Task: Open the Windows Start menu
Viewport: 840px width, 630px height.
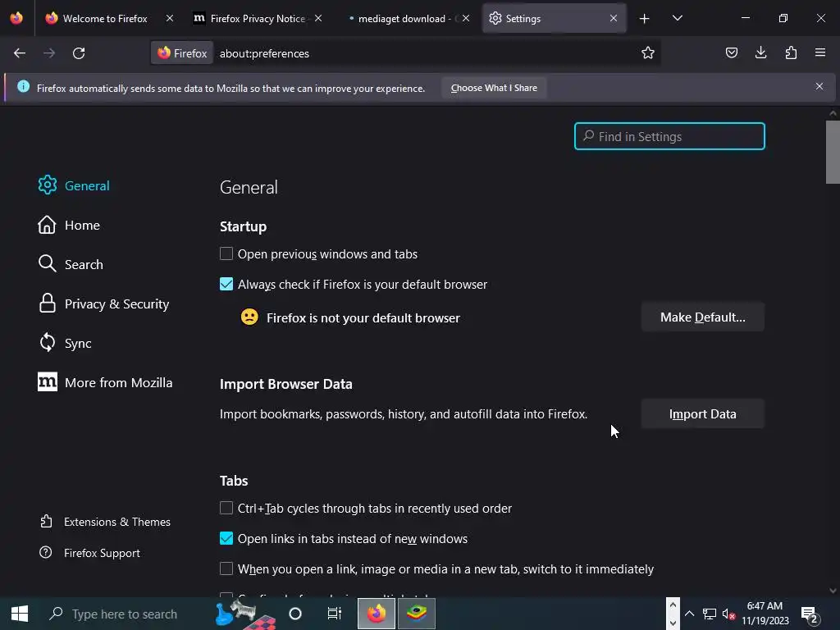Action: [x=20, y=614]
